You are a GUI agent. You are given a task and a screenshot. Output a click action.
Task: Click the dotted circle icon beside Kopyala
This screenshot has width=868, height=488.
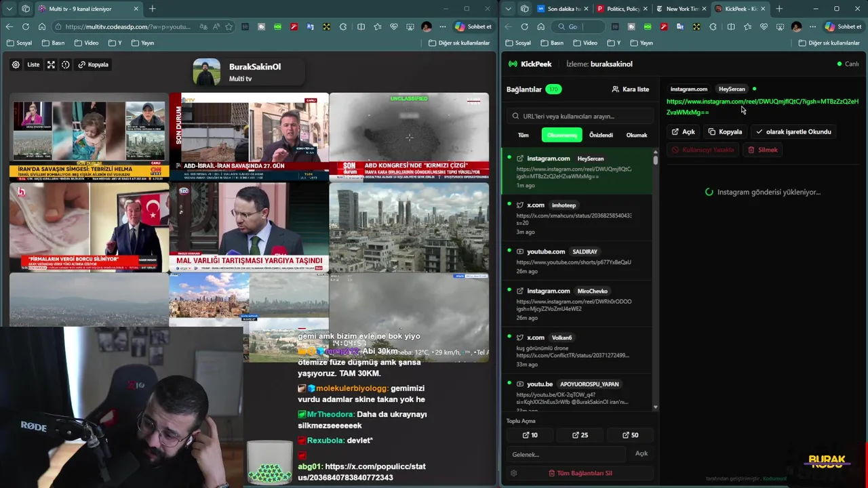(66, 64)
